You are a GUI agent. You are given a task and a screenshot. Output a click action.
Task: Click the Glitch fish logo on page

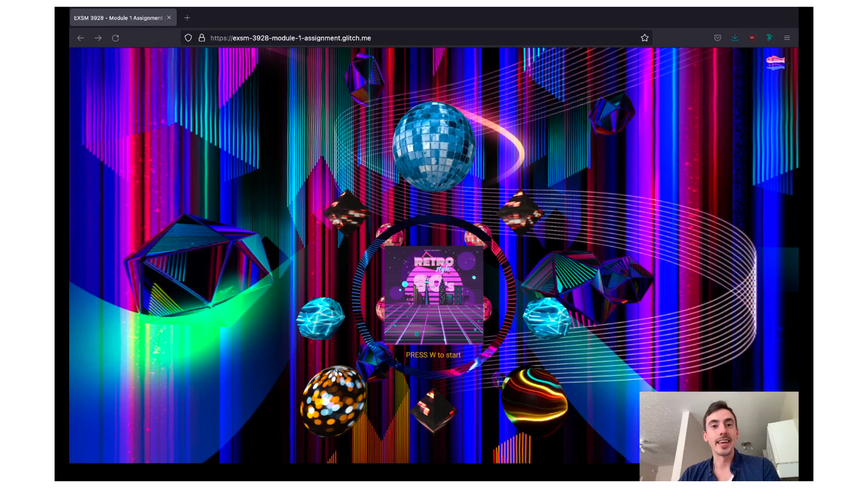pos(775,63)
